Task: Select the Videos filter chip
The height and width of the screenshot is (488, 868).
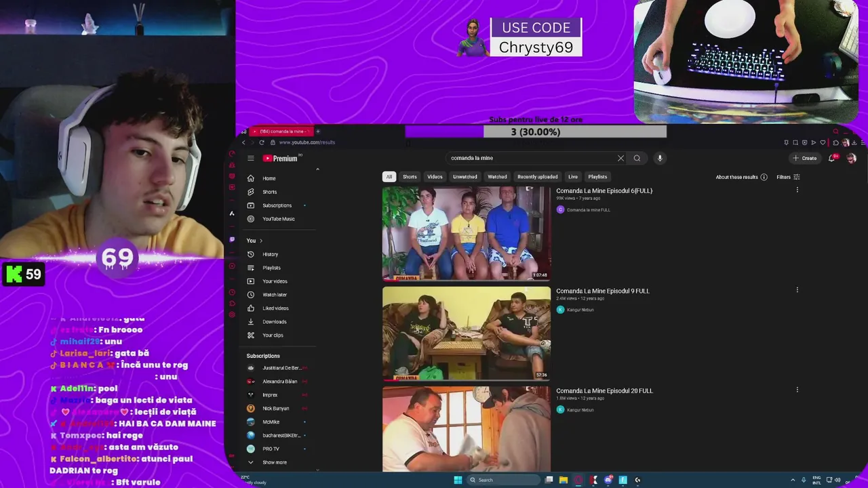Action: click(435, 177)
